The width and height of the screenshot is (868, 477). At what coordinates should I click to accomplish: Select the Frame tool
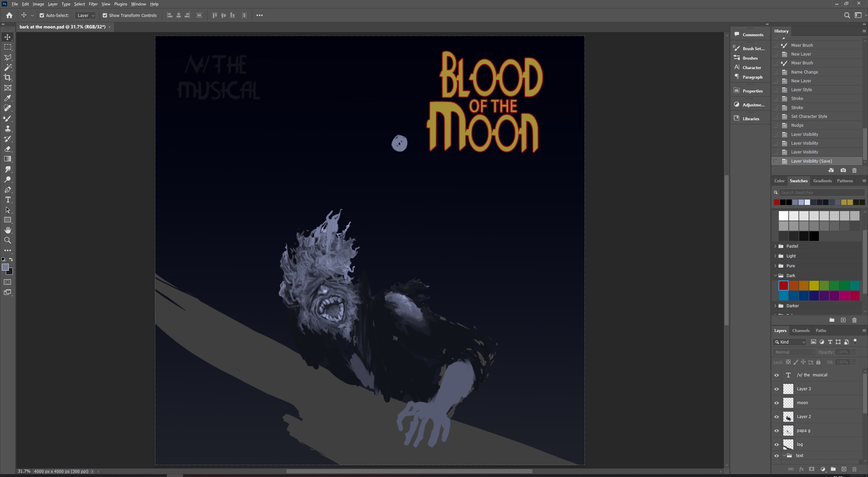pyautogui.click(x=7, y=88)
